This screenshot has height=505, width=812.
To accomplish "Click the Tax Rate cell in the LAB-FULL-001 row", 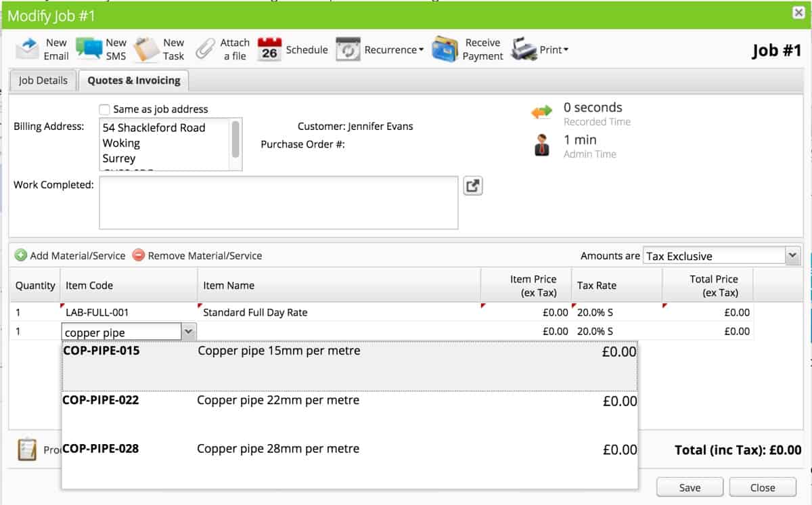I will click(x=616, y=312).
